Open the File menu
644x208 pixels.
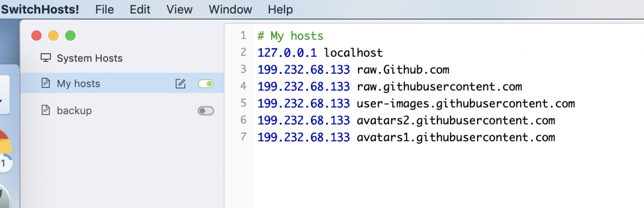104,10
